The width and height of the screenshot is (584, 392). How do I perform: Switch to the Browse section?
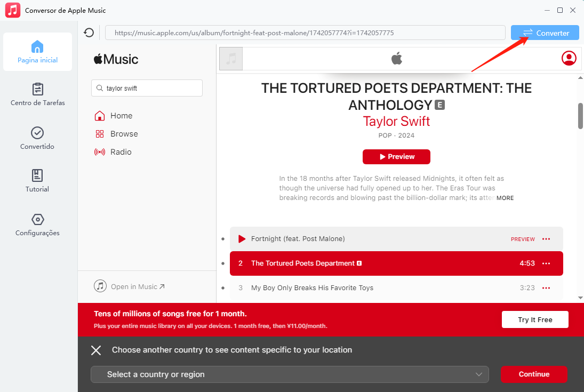124,133
